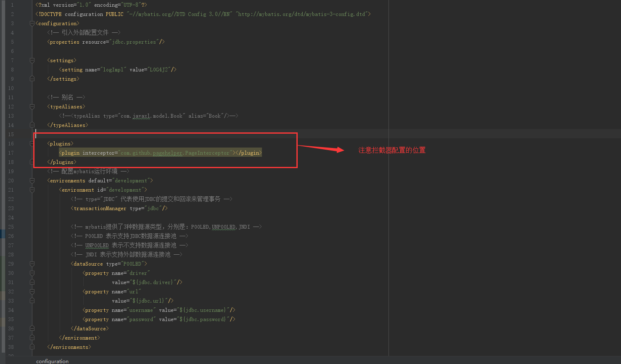
Task: Click fold marker at closing environments tag
Action: pyautogui.click(x=32, y=347)
